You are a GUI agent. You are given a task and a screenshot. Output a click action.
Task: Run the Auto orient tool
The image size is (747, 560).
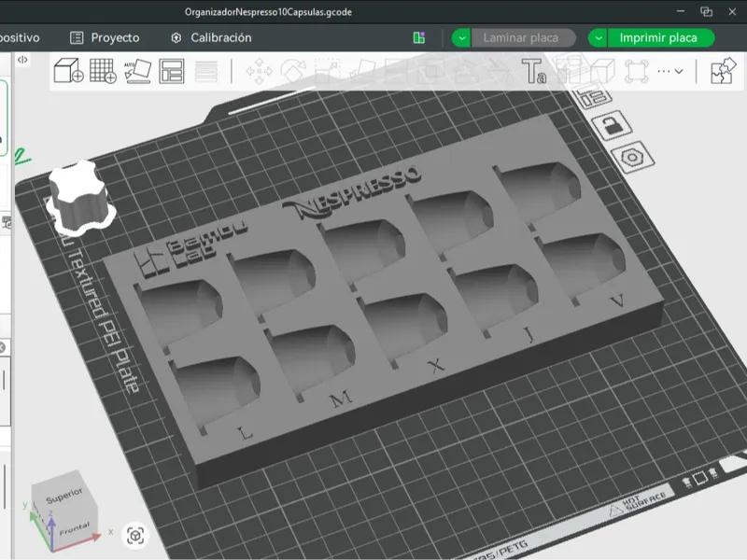(x=137, y=71)
